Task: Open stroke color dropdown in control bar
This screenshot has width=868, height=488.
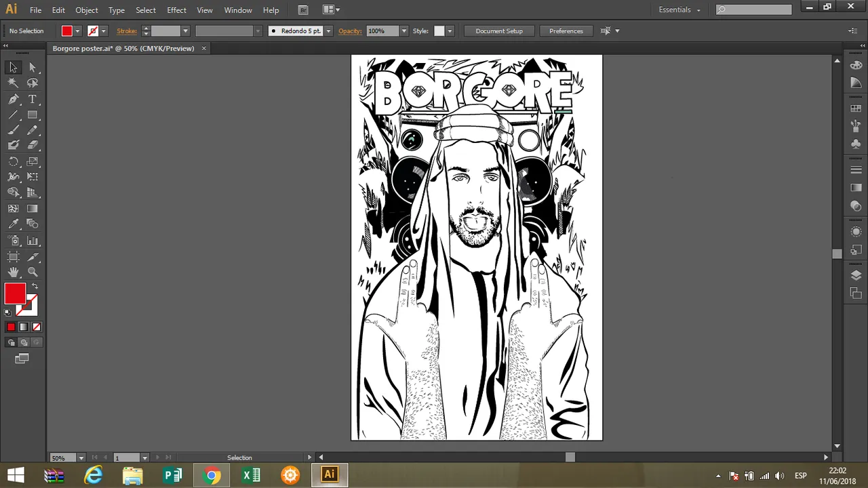Action: click(104, 31)
